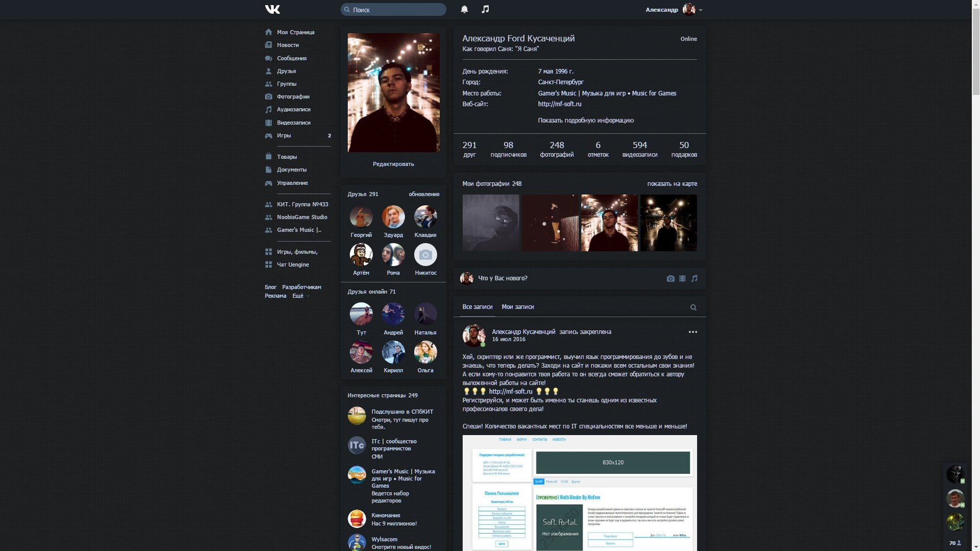The image size is (980, 551).
Task: Switch to 'Все записи' tab
Action: click(x=477, y=307)
